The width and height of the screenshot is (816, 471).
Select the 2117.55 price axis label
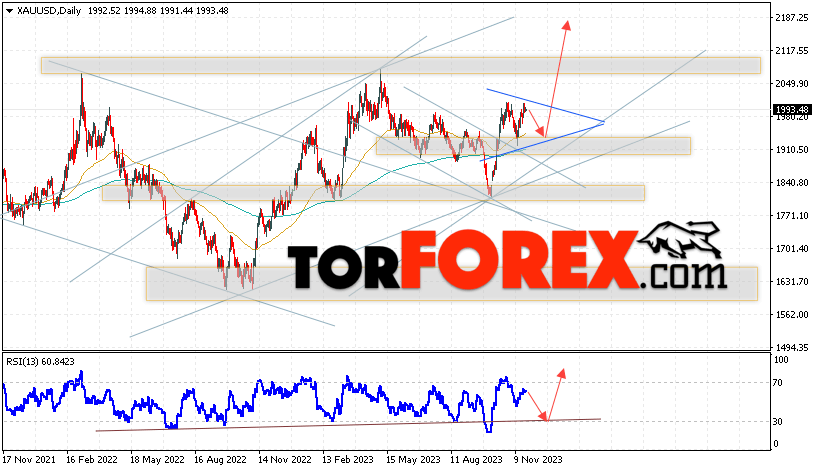pos(792,50)
